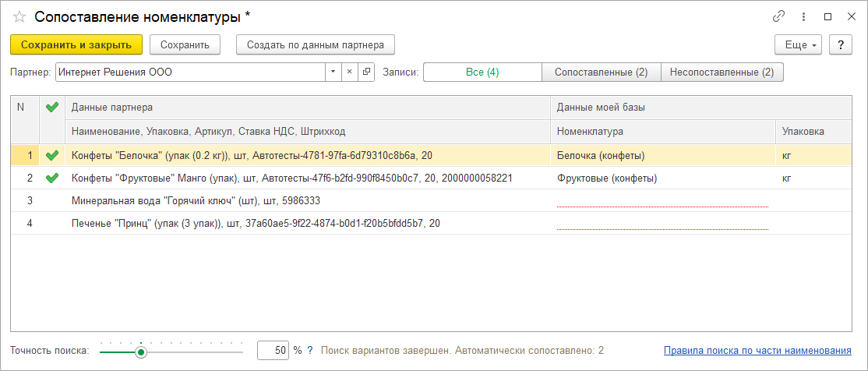Filter to Несопоставленные (2) records
Viewport: 868px width, 371px height.
pyautogui.click(x=722, y=72)
